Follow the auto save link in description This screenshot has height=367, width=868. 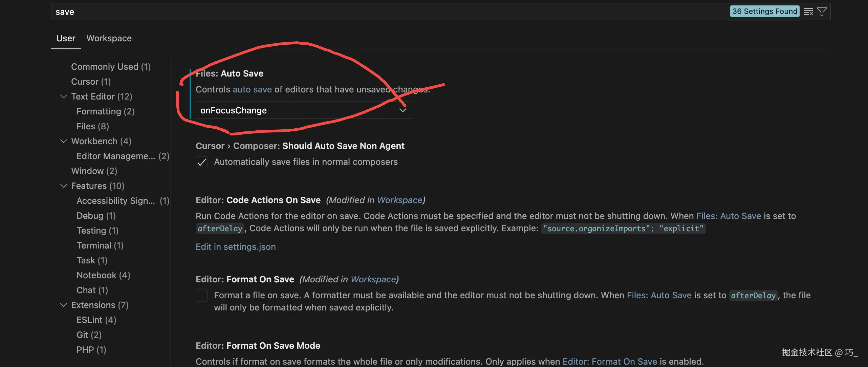tap(252, 89)
